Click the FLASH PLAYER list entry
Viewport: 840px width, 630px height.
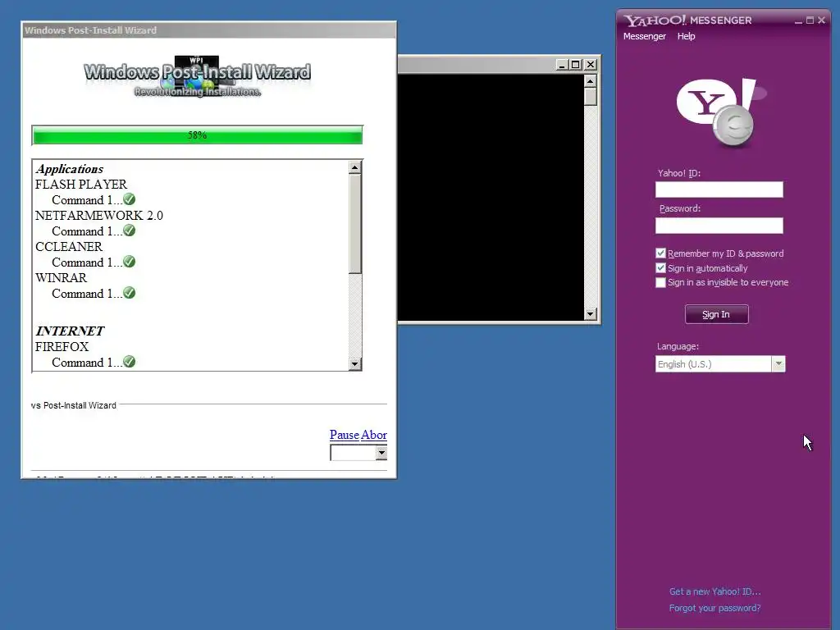pos(81,185)
